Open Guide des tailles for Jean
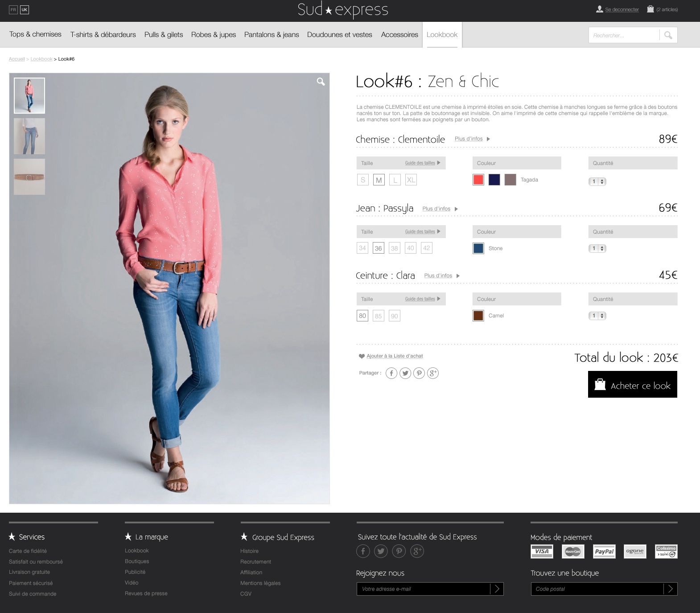 423,232
